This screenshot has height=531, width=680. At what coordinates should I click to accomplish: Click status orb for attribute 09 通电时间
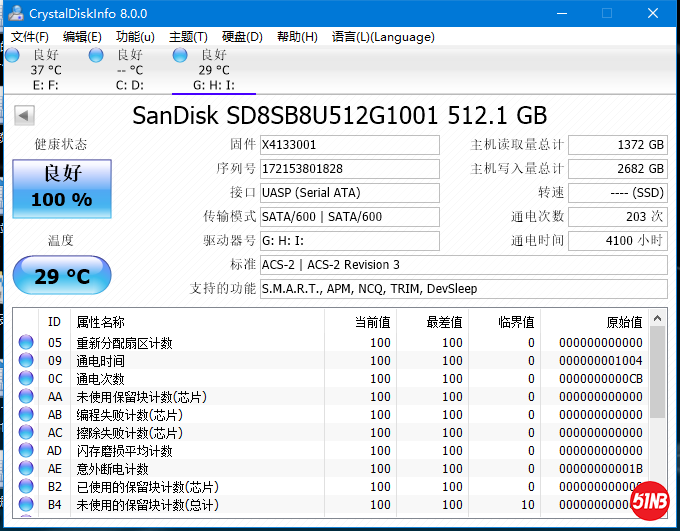[26, 361]
